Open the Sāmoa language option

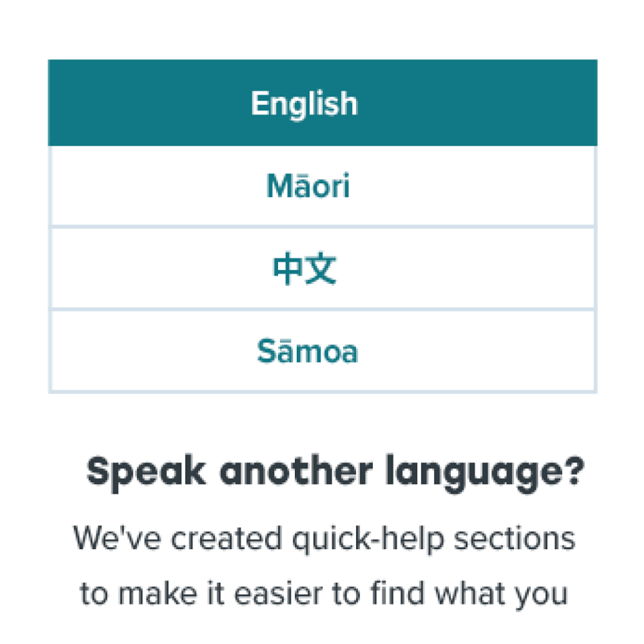click(323, 352)
